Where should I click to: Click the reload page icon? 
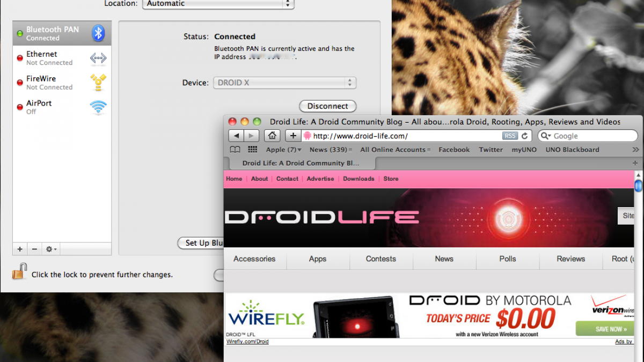tap(525, 136)
